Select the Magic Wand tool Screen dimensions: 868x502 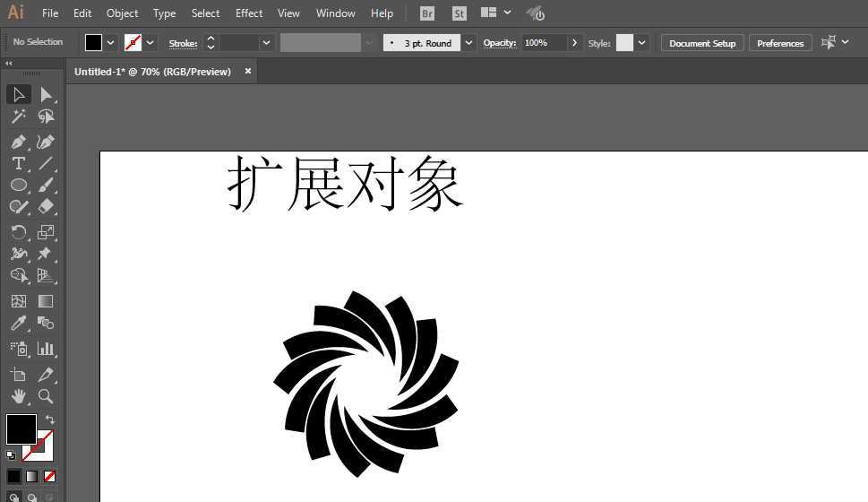(x=18, y=117)
